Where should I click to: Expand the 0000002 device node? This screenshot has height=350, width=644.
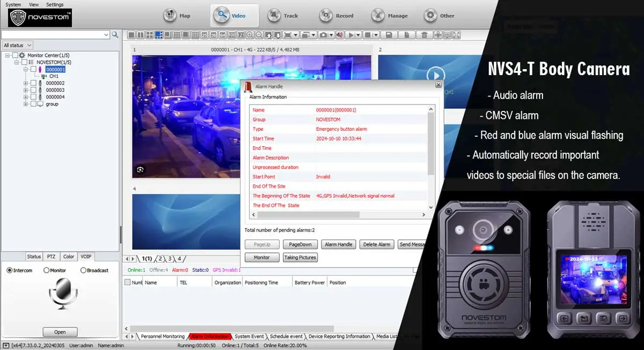coord(26,83)
